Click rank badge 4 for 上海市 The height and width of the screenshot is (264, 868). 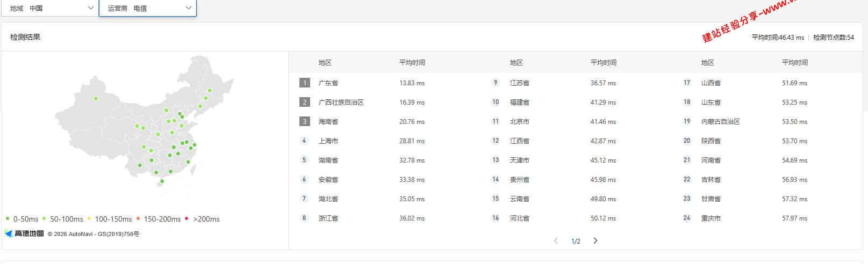[304, 141]
